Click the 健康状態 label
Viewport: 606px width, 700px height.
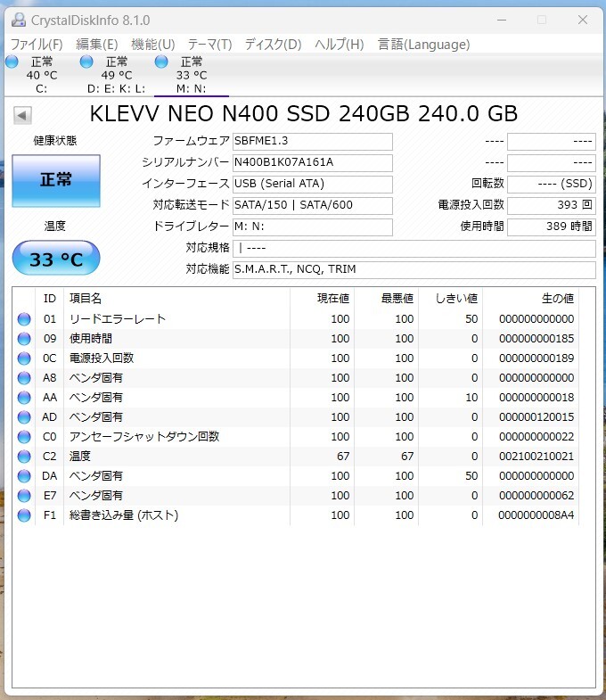[x=55, y=141]
